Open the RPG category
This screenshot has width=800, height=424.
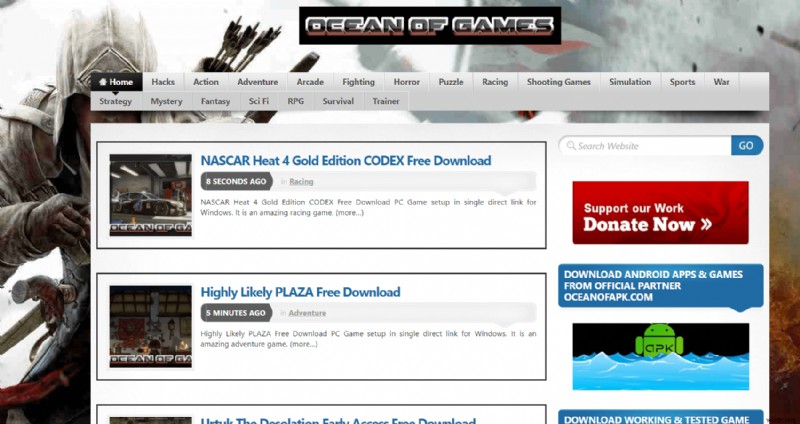[x=295, y=102]
